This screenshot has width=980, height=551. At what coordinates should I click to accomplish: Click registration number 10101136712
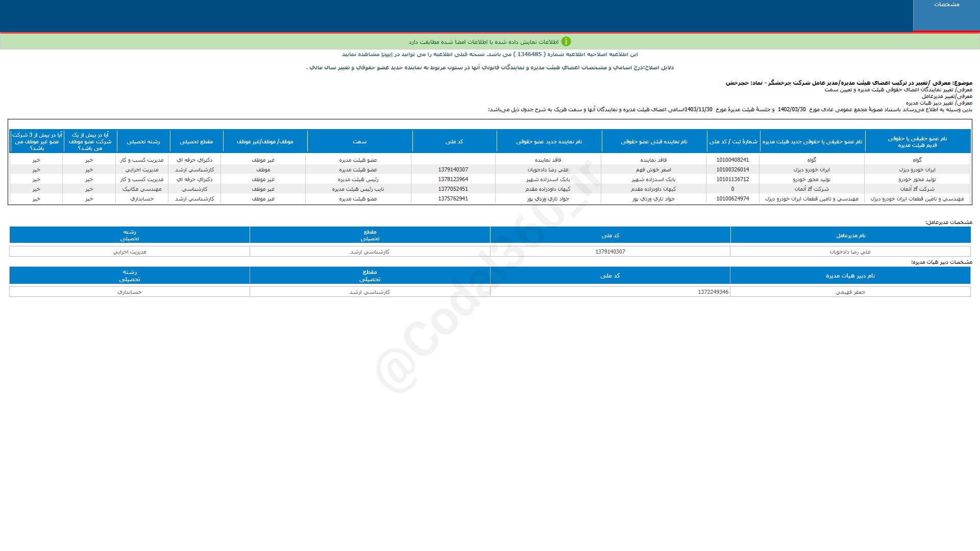click(x=732, y=180)
